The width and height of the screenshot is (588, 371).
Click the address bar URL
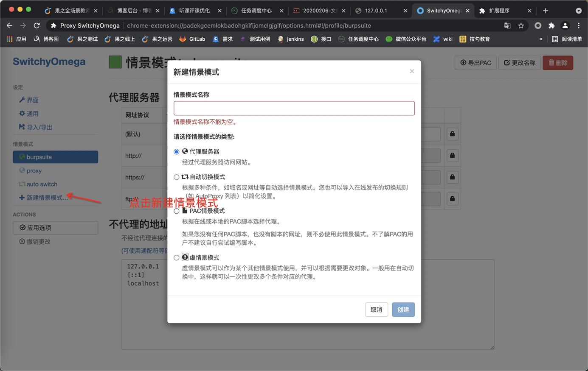pos(249,25)
